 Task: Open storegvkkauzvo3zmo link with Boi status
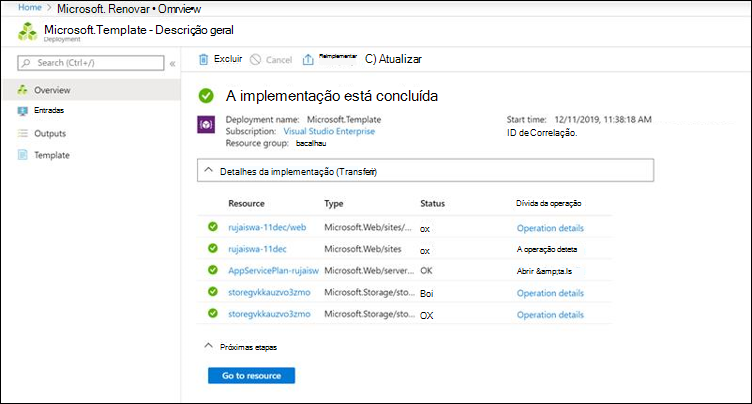[x=269, y=292]
